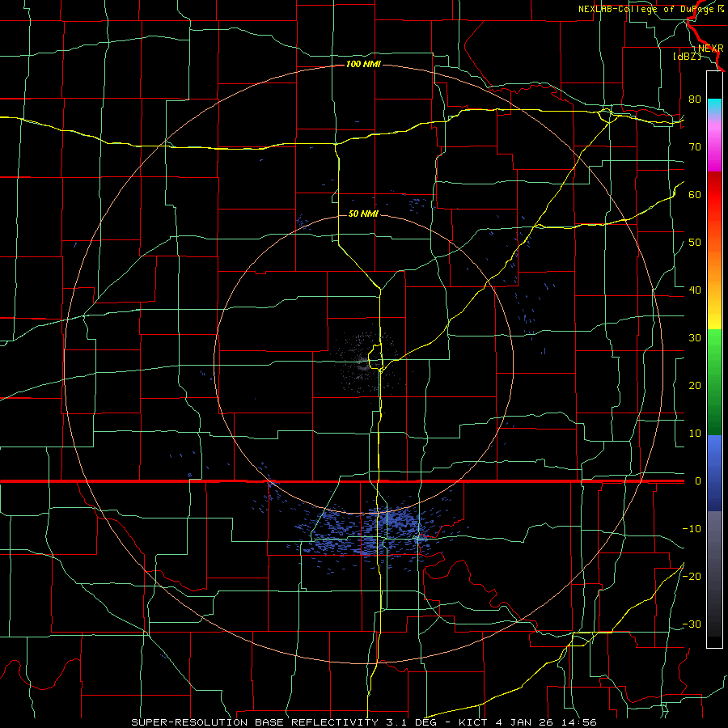Click the "70" value on dBZ scale
The image size is (728, 728).
coord(695,146)
